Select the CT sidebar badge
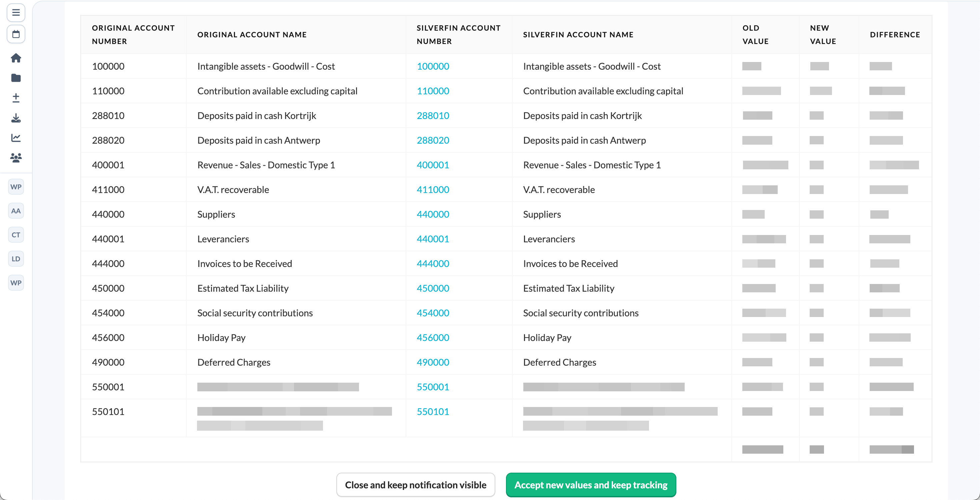 point(16,235)
